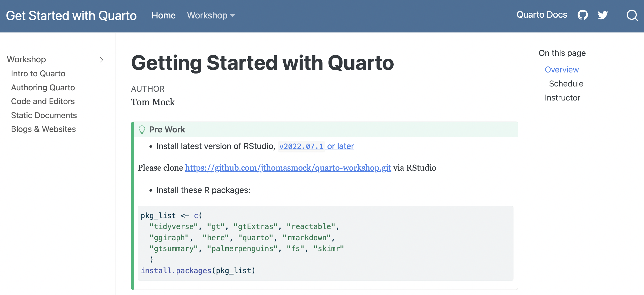Image resolution: width=644 pixels, height=295 pixels.
Task: Open Quarto Docs link
Action: [542, 15]
